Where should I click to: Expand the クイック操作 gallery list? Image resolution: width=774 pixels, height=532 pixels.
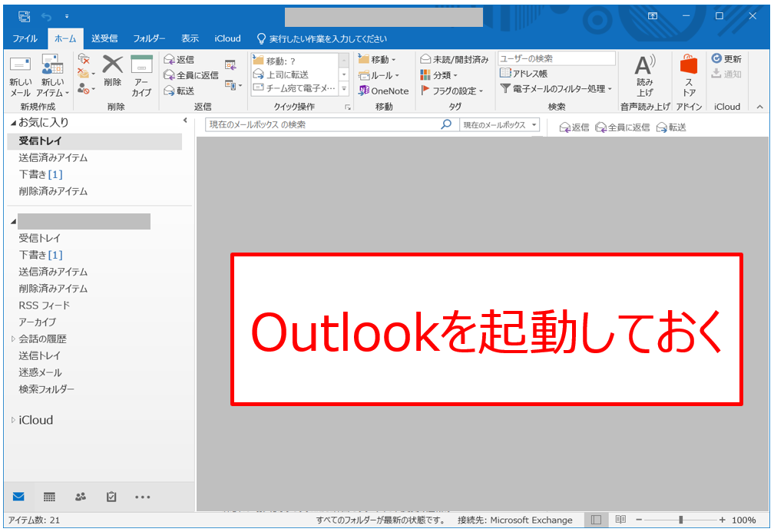pos(344,89)
